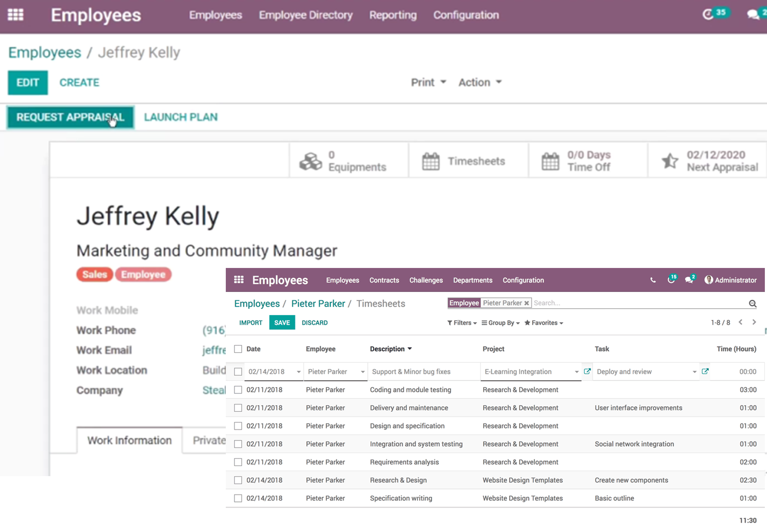The height and width of the screenshot is (532, 767).
Task: Open the E-Learning Integration project dropdown
Action: click(576, 372)
